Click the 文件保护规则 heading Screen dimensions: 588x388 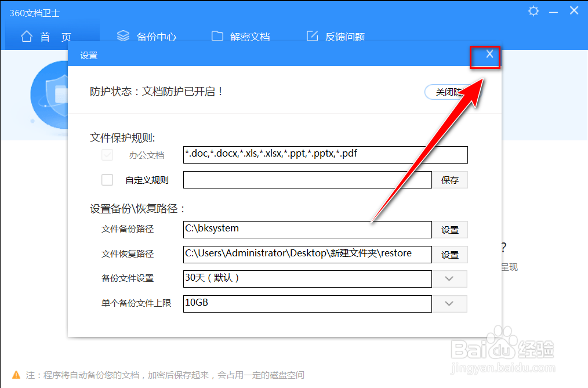122,137
